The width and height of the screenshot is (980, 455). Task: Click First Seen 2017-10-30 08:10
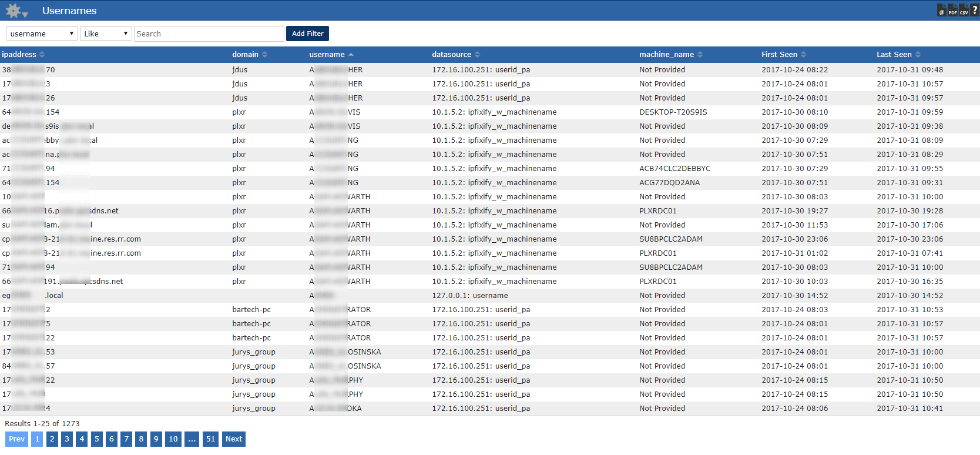pos(795,112)
